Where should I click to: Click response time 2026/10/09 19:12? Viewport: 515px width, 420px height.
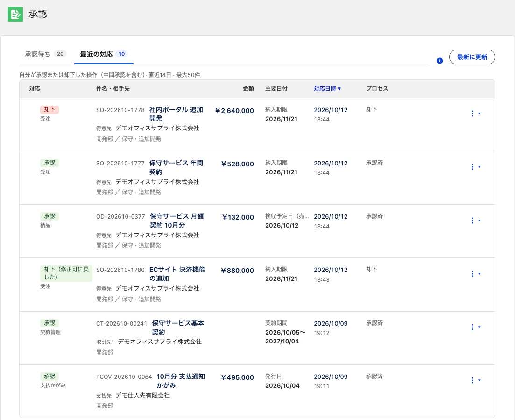(331, 328)
